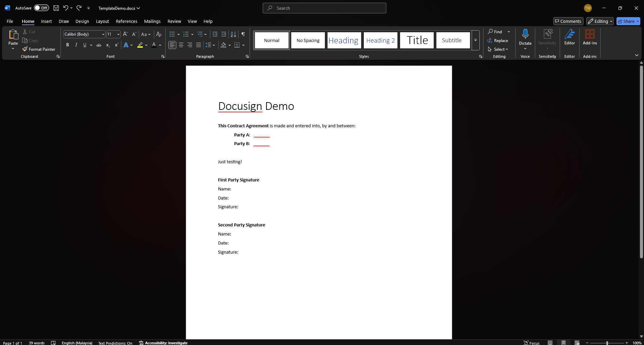Image resolution: width=644 pixels, height=345 pixels.
Task: Zoom in with plus button
Action: click(x=627, y=343)
